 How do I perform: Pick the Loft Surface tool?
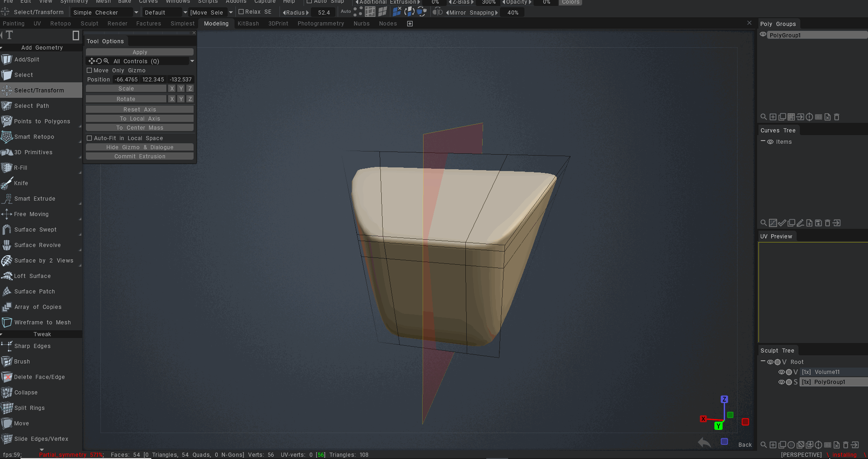(x=32, y=276)
